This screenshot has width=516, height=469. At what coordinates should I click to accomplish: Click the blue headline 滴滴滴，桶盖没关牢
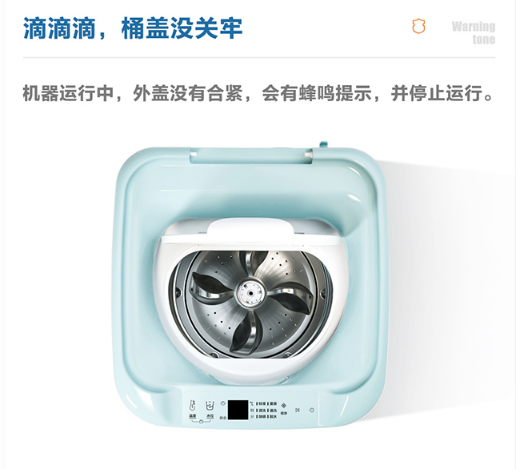[x=132, y=28]
